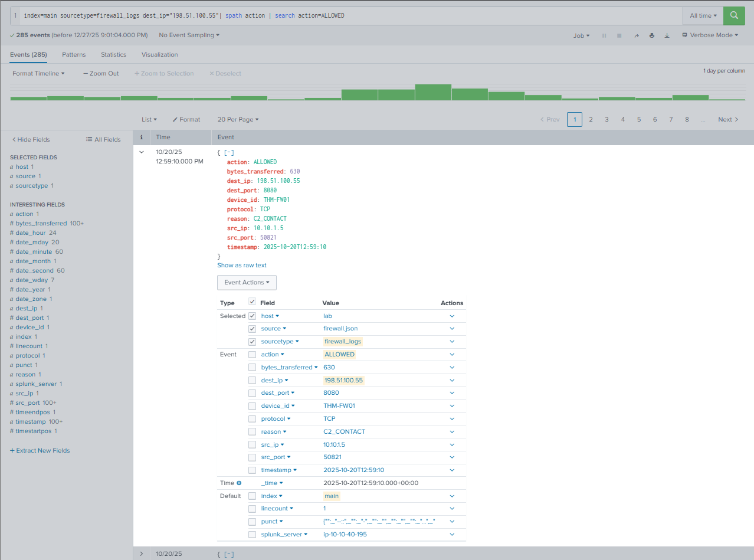Image resolution: width=754 pixels, height=560 pixels.
Task: Switch to the Statistics tab
Action: 113,55
